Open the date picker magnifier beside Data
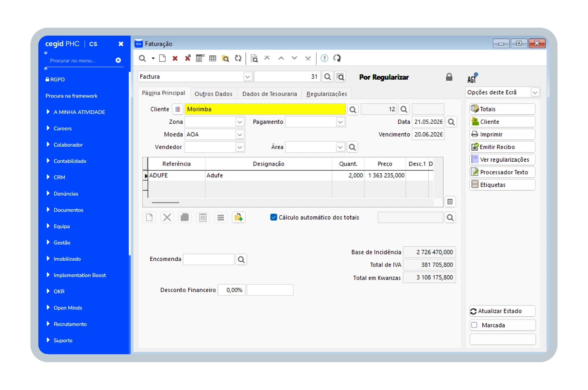588x390 pixels. [451, 122]
